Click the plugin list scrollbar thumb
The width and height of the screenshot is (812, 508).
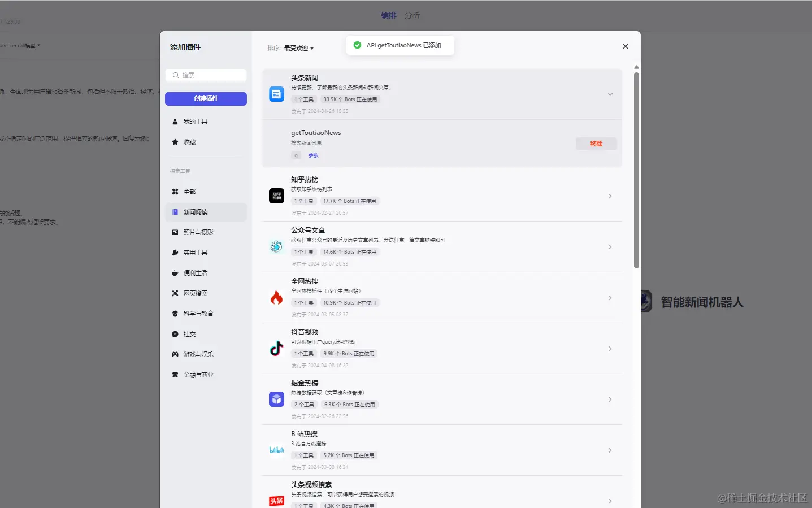pyautogui.click(x=636, y=170)
